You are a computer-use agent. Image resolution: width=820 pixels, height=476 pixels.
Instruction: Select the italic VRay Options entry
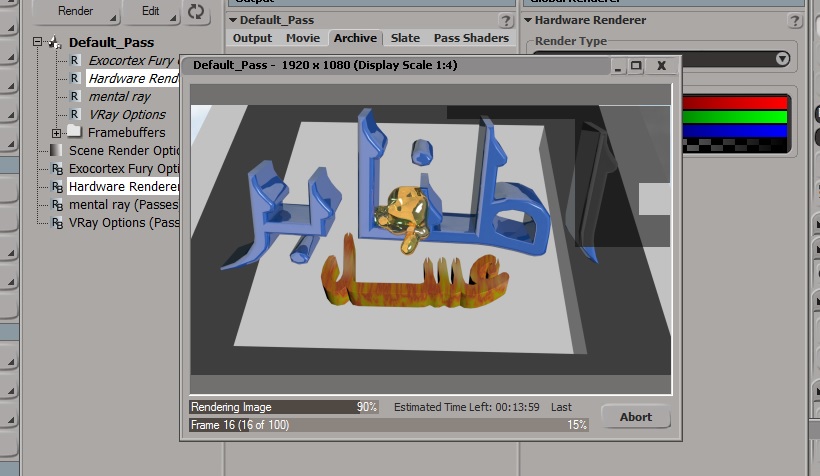[127, 115]
